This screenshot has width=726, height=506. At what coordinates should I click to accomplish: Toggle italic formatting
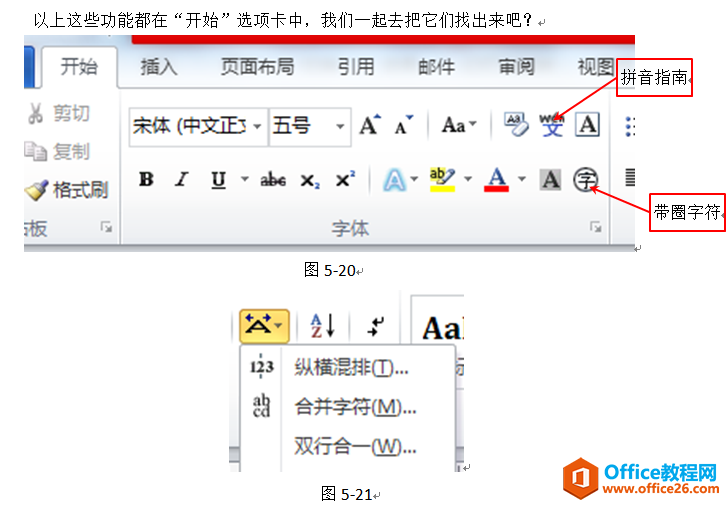pyautogui.click(x=182, y=179)
